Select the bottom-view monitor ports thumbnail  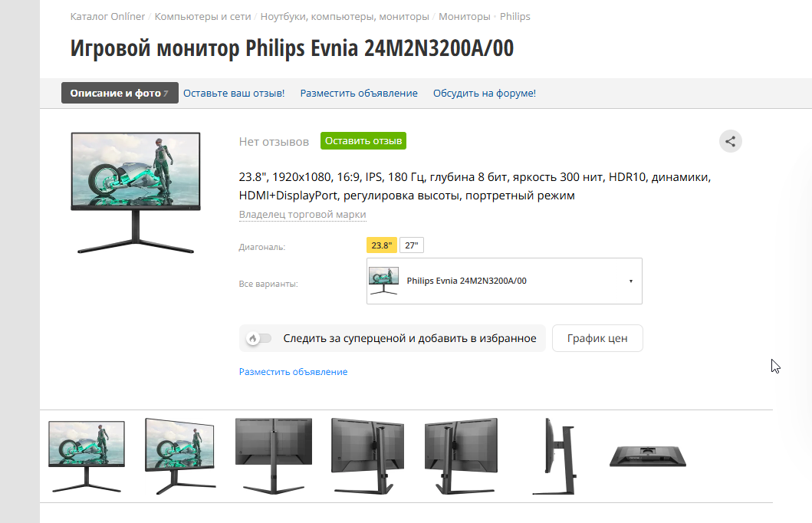[648, 457]
